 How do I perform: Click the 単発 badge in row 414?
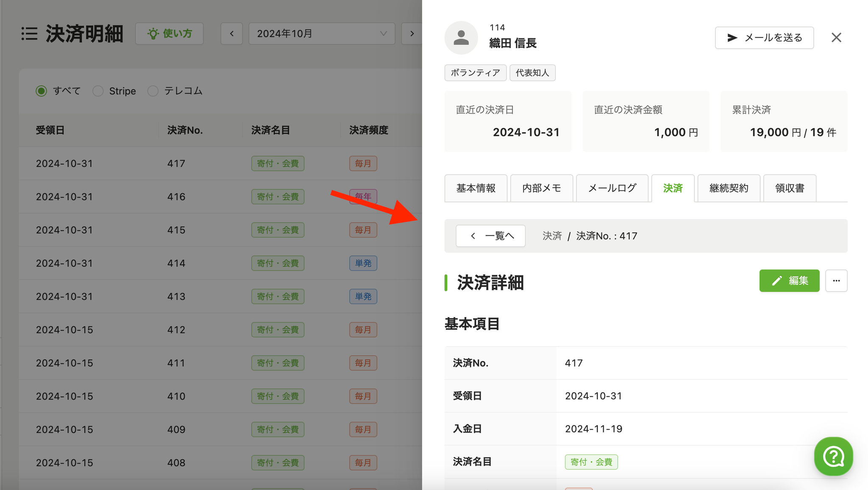coord(363,263)
